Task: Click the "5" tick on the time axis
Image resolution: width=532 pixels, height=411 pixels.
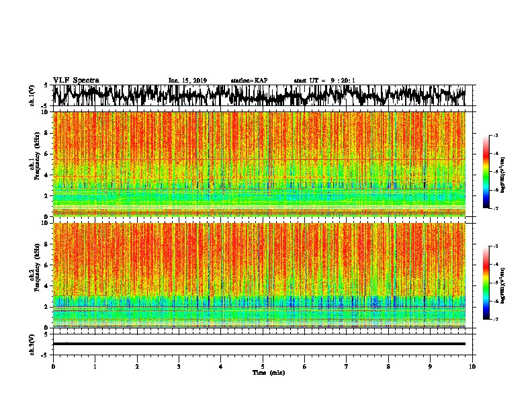Action: [x=263, y=367]
